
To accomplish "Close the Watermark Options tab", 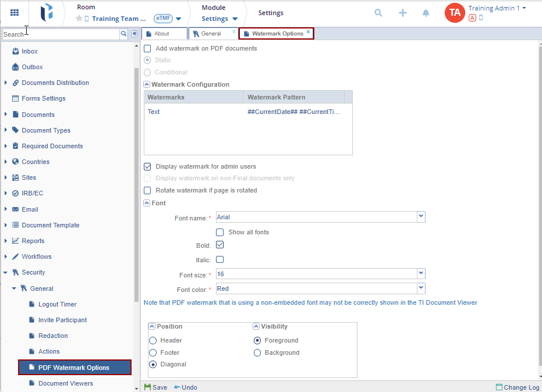I will [308, 32].
